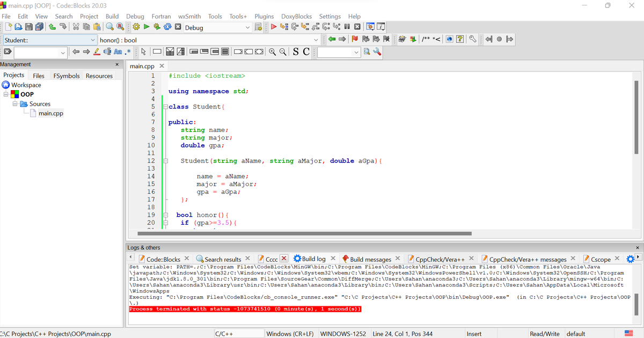Screen dimensions: 644x338
Task: Click the Save file floppy icon
Action: [x=29, y=27]
